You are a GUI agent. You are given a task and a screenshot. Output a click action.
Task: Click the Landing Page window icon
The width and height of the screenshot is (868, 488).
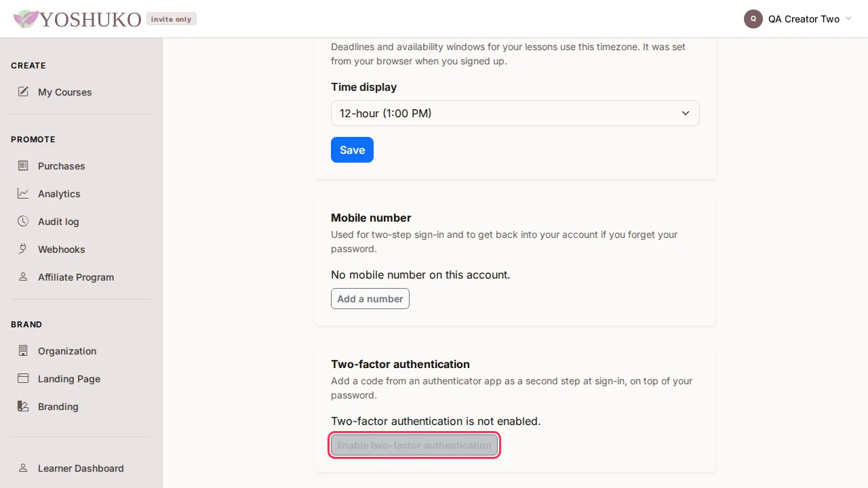pos(23,378)
